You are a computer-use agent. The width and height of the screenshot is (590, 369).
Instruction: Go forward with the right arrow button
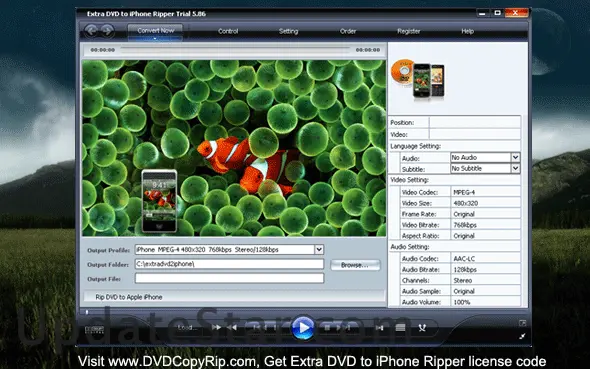tap(107, 30)
